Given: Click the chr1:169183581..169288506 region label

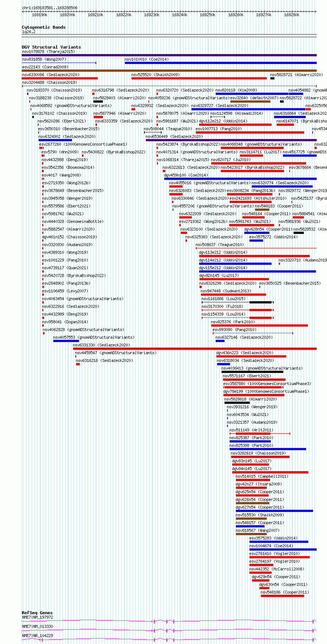Looking at the screenshot, I should point(50,8).
